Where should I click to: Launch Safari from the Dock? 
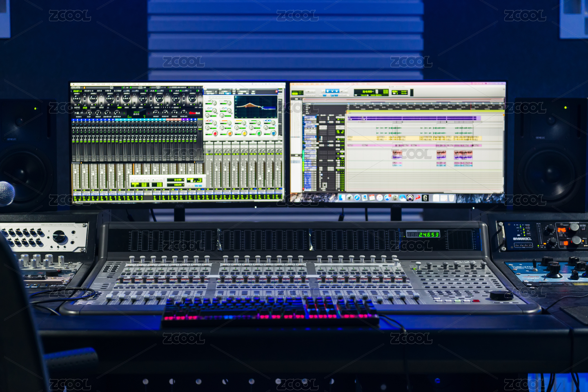point(357,198)
